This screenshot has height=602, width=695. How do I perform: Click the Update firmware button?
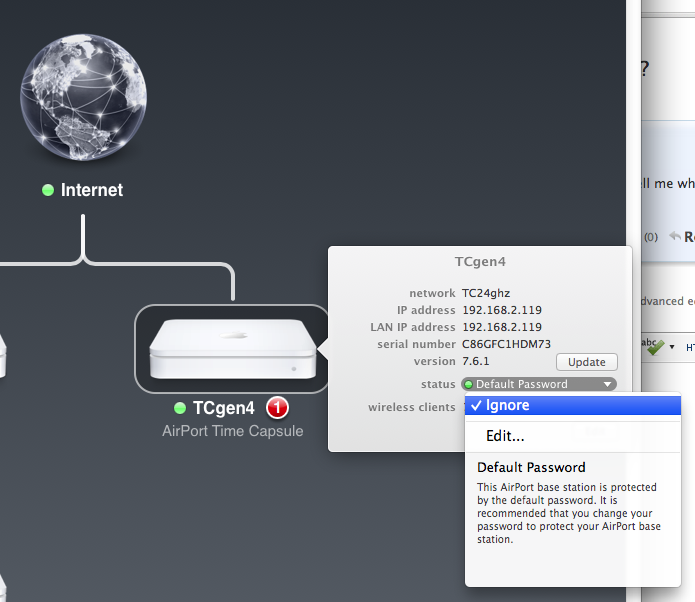coord(587,362)
